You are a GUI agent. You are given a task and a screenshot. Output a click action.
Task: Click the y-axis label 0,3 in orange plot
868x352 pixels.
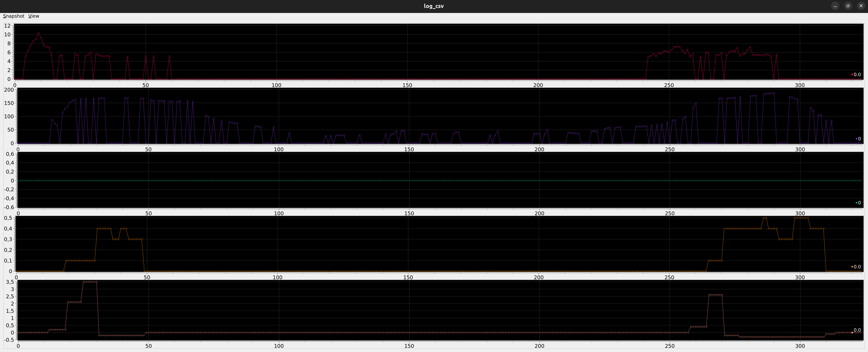(8, 239)
